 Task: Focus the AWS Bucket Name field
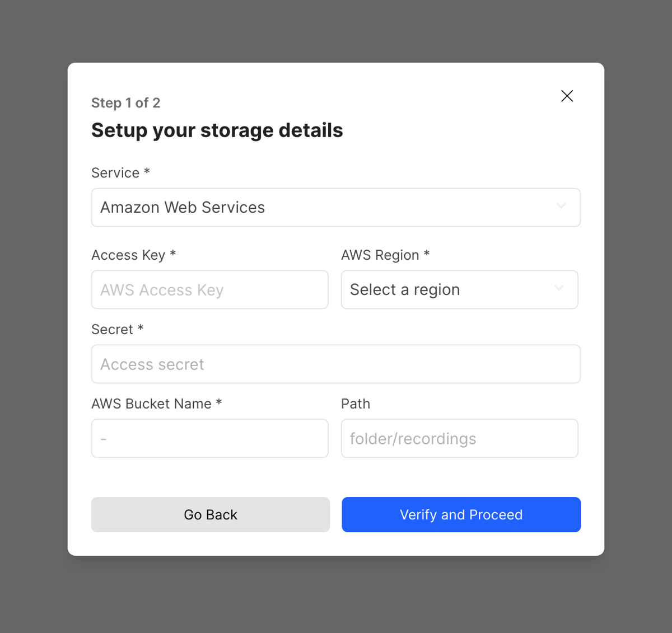210,438
